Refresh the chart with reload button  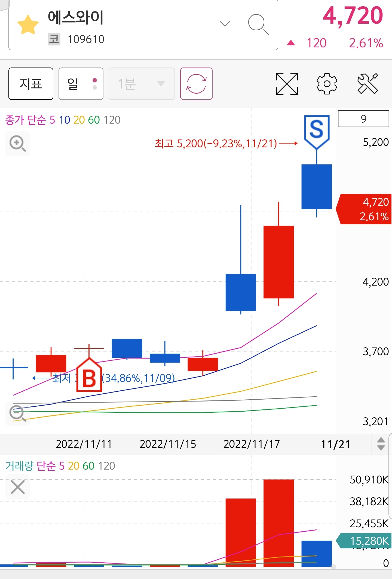click(x=196, y=84)
